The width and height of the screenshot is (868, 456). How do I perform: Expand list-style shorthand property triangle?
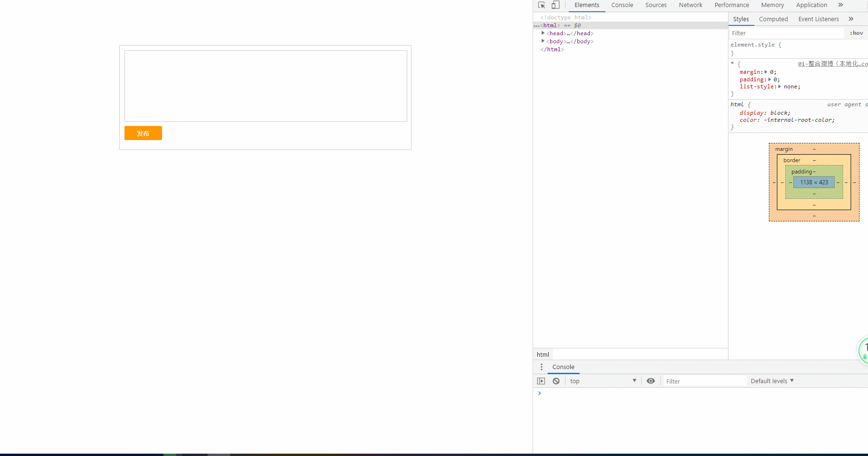(x=780, y=86)
